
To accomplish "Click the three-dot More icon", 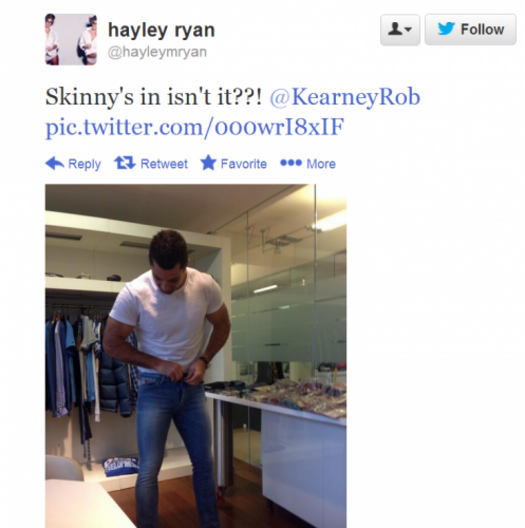I will (x=291, y=163).
